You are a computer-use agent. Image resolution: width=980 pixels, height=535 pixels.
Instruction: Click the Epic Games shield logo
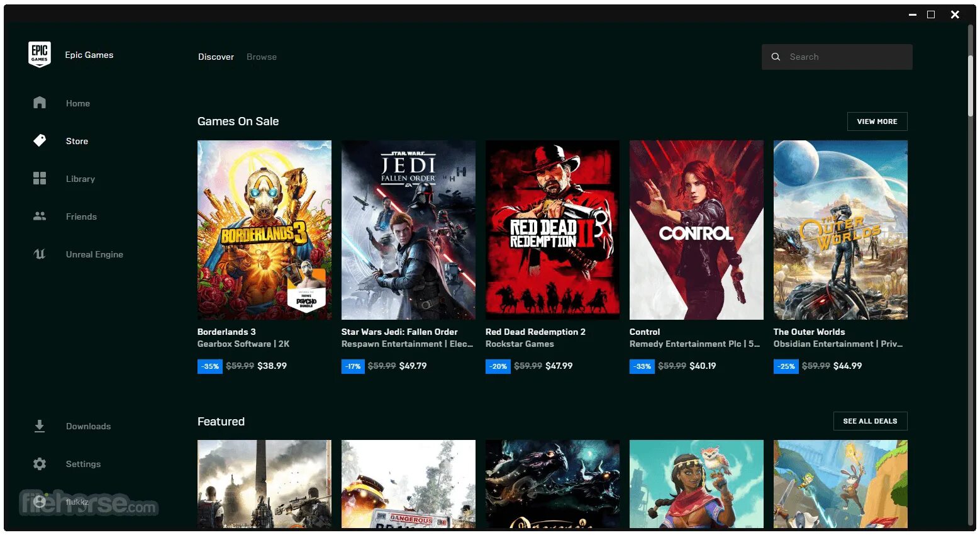[40, 55]
